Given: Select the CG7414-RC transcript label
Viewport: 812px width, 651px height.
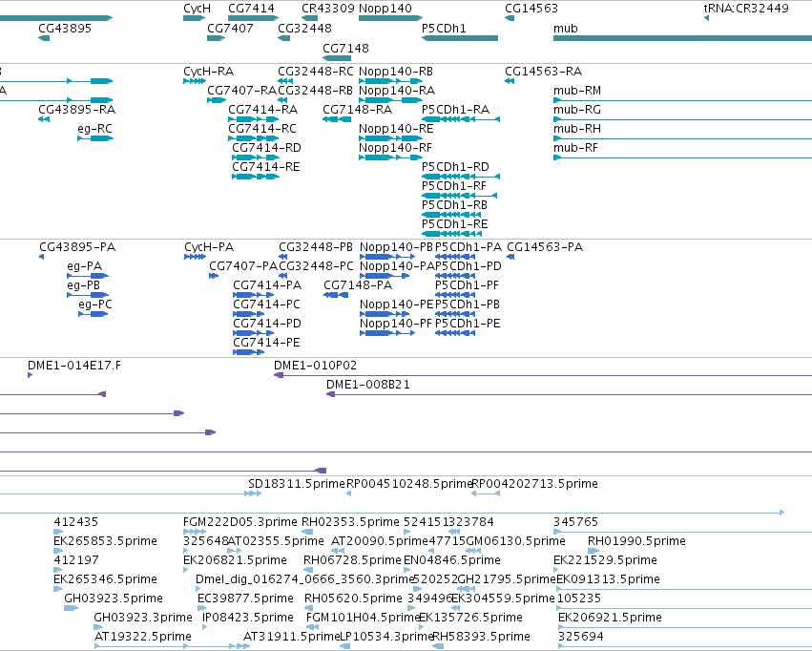Looking at the screenshot, I should tap(262, 129).
